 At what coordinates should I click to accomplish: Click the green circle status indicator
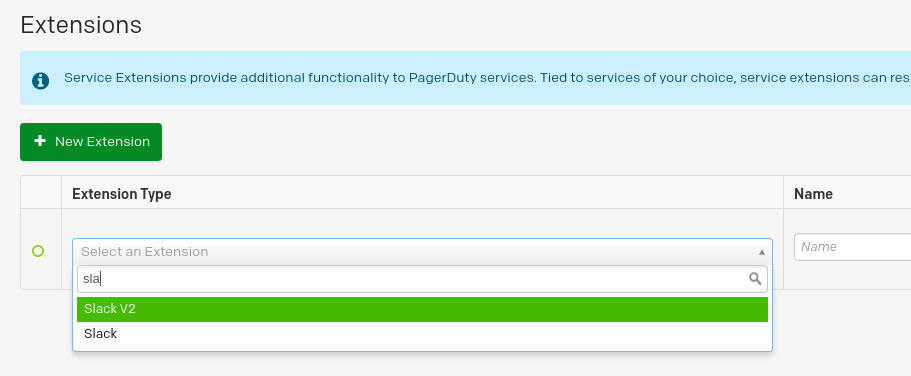pos(38,251)
